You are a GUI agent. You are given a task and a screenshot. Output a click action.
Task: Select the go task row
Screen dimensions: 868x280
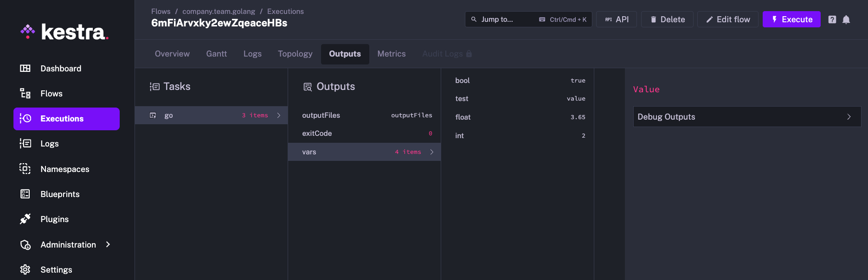point(211,115)
